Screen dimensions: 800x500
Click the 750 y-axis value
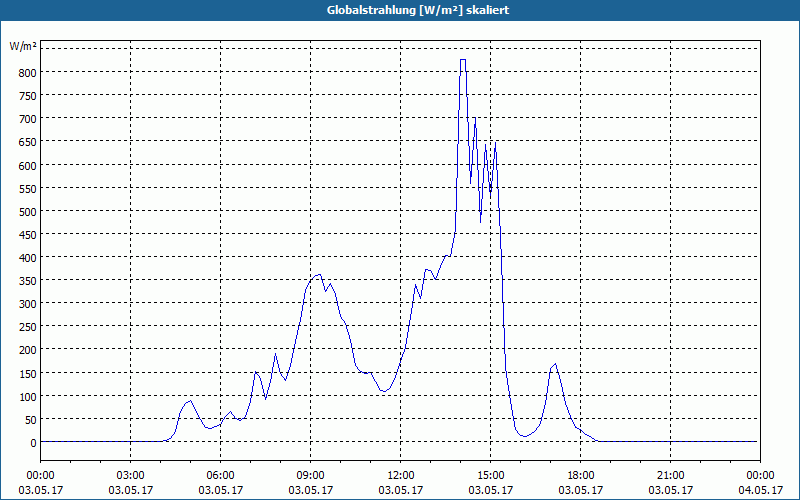tap(28, 96)
